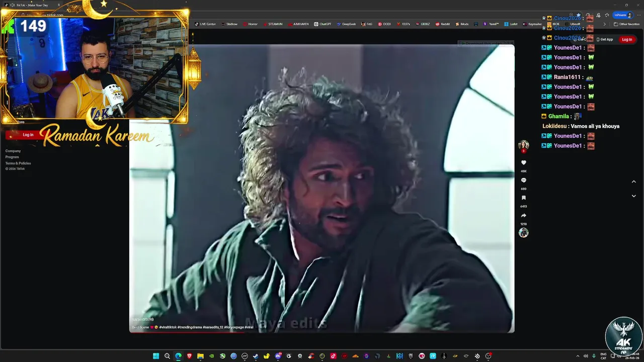Bookmark the video with favorites icon
The height and width of the screenshot is (362, 644).
pyautogui.click(x=523, y=198)
